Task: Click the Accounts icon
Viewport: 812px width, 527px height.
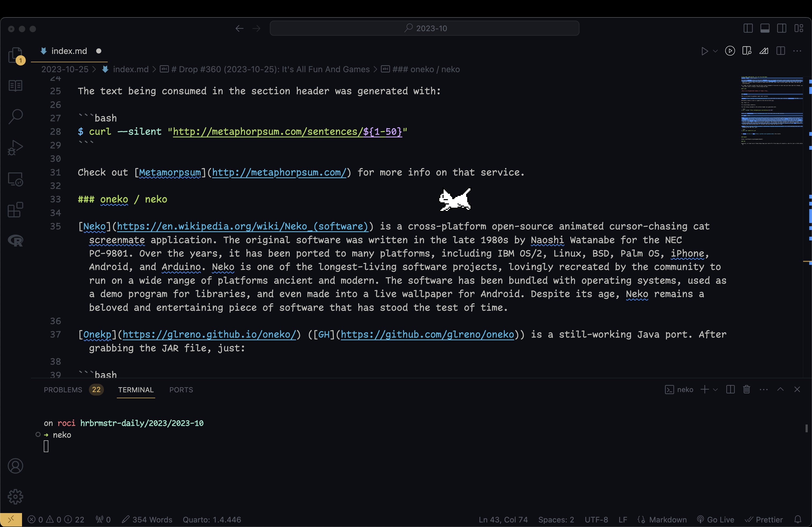Action: 15,466
